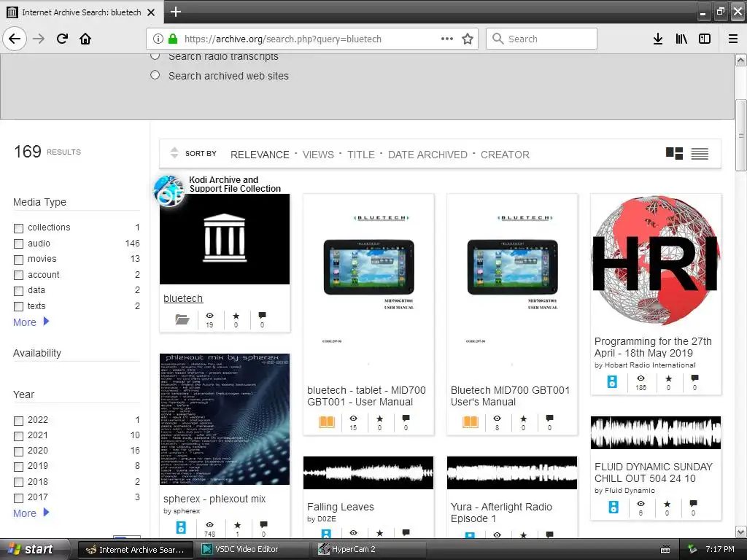Image resolution: width=747 pixels, height=560 pixels.
Task: Open Bluetech MID700 GBT001 User's Manual link
Action: (510, 396)
